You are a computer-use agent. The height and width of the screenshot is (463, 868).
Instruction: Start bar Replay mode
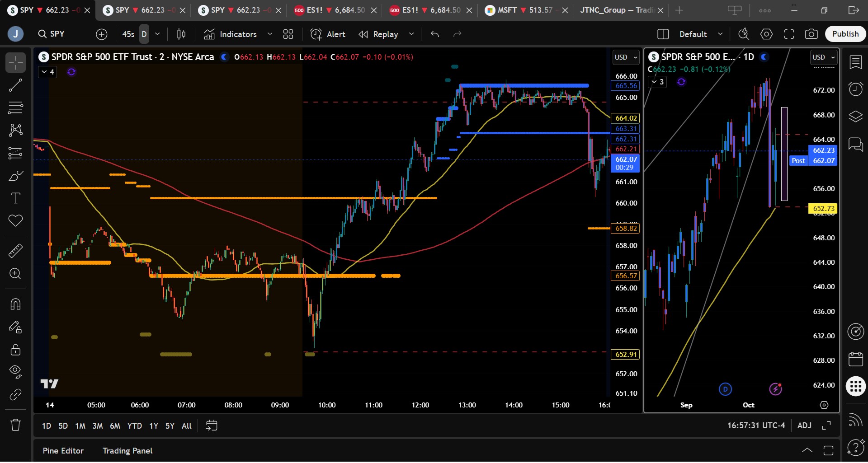[378, 34]
